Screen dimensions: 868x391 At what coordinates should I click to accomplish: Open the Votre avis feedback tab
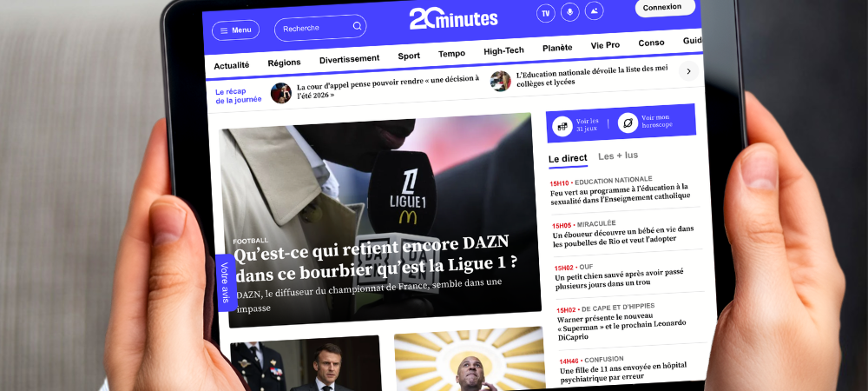(x=226, y=282)
